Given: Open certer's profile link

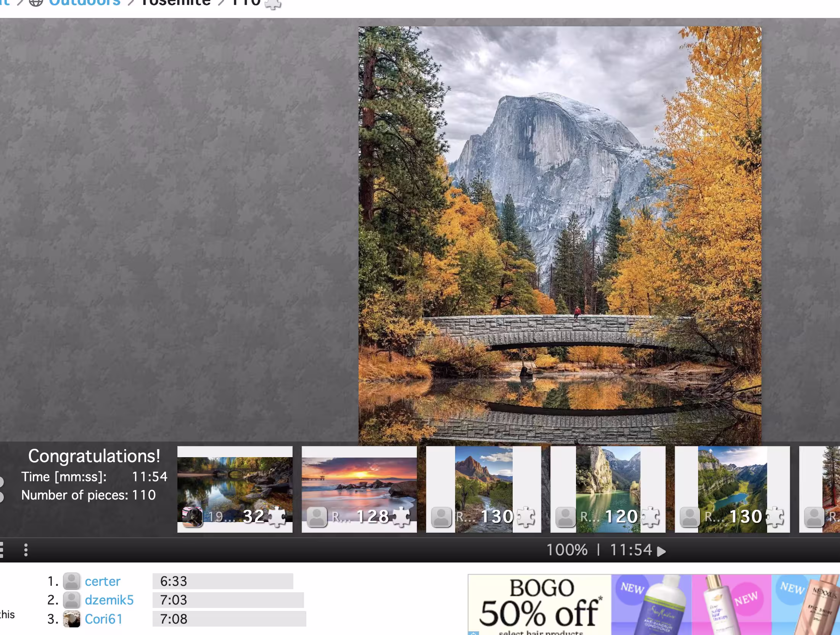Looking at the screenshot, I should [x=102, y=581].
